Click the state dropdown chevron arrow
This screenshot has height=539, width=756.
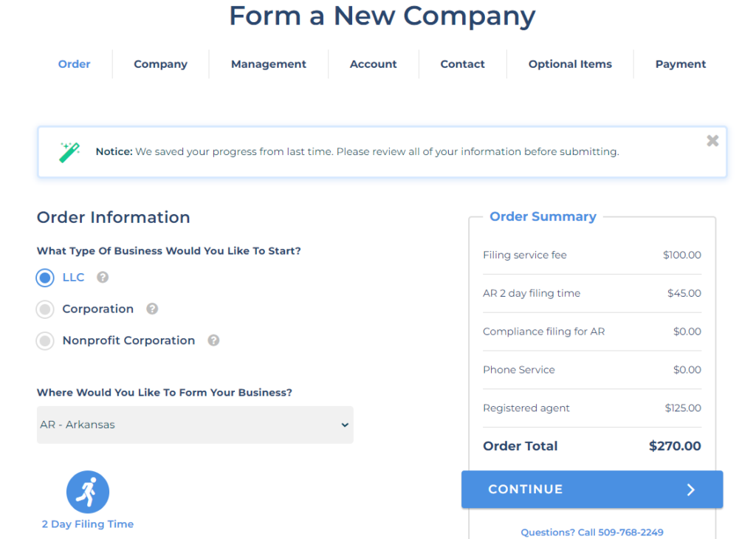point(345,425)
